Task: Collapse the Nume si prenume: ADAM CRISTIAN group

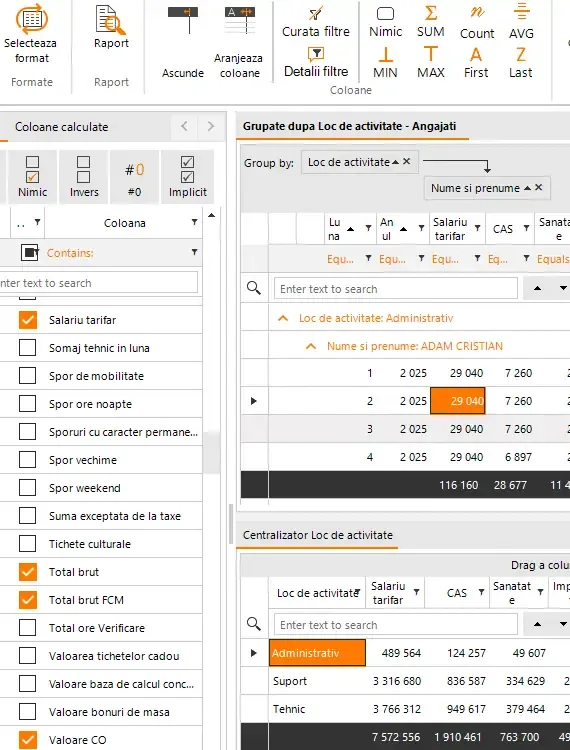Action: coord(311,346)
